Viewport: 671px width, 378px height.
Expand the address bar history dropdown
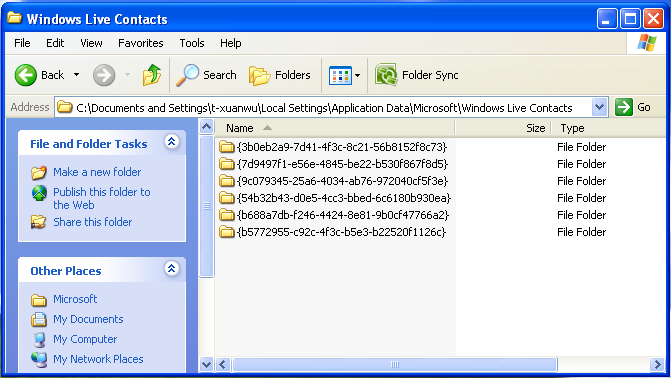(600, 107)
